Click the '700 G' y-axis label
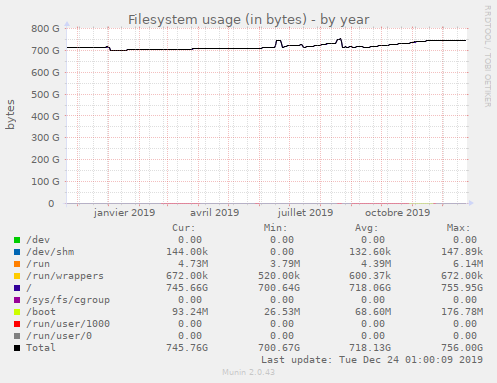The image size is (497, 383). pyautogui.click(x=45, y=51)
